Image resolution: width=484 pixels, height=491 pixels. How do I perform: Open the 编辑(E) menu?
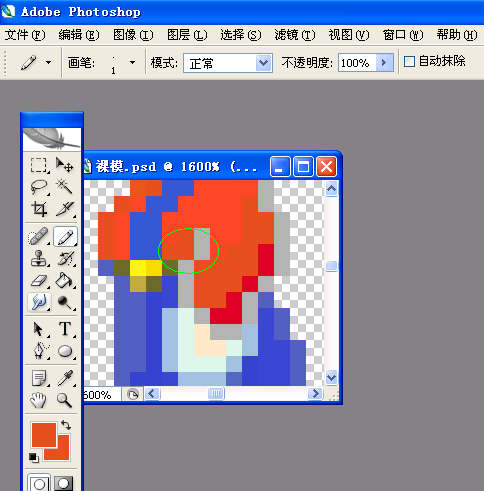pyautogui.click(x=79, y=35)
